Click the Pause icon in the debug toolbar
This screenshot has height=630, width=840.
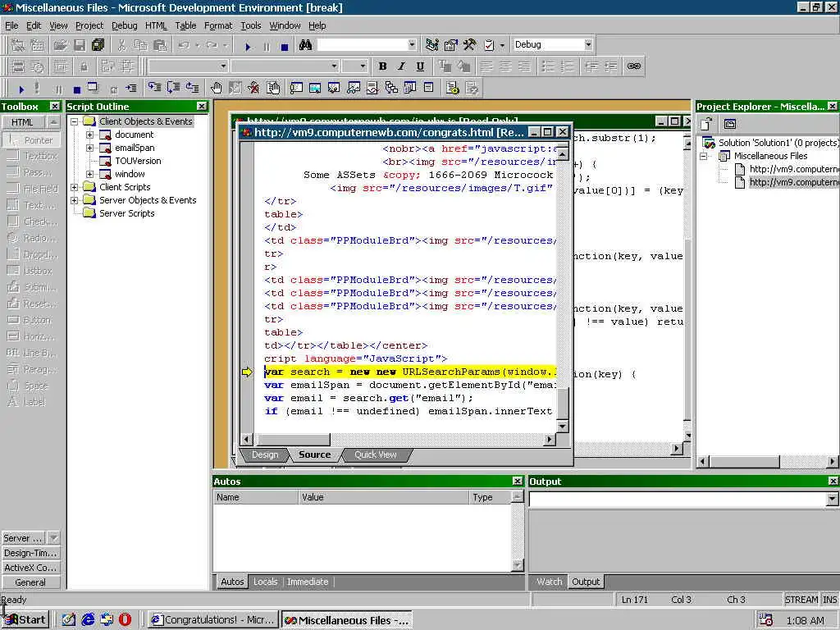click(x=58, y=89)
